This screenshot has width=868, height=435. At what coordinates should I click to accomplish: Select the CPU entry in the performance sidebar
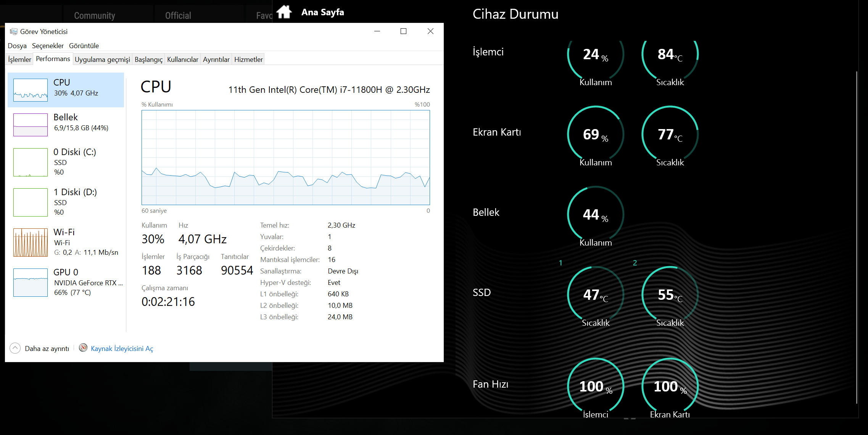66,90
